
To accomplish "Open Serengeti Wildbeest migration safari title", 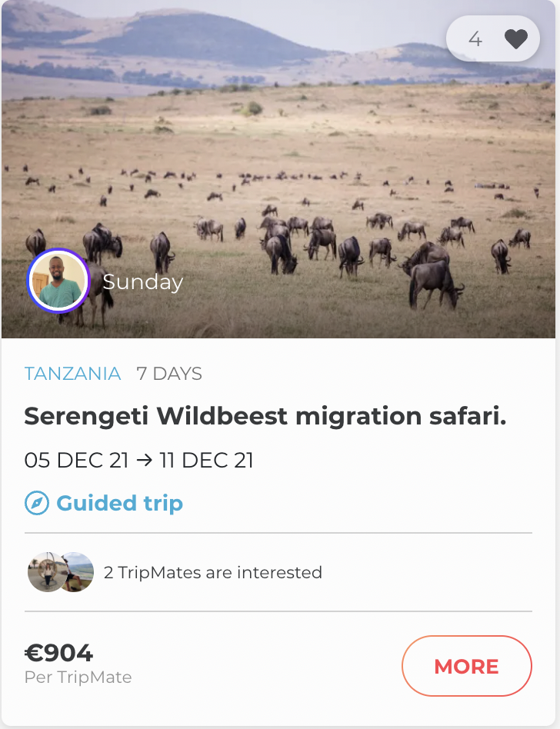I will pos(265,416).
